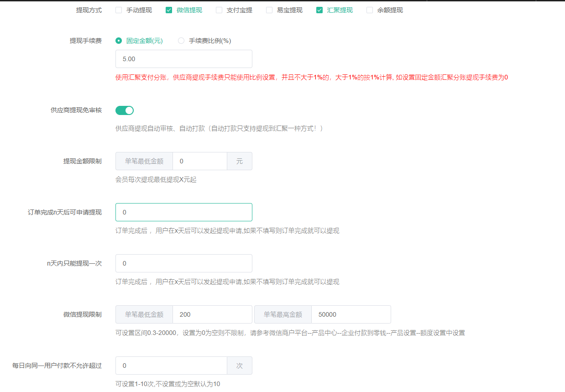Check the 手动提现 checkbox

(x=119, y=10)
